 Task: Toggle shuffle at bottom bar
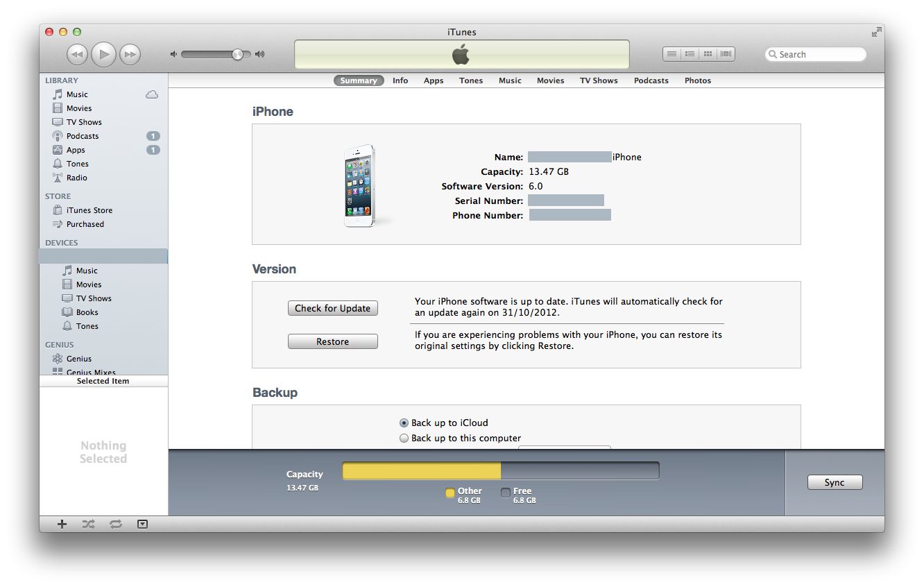point(88,524)
